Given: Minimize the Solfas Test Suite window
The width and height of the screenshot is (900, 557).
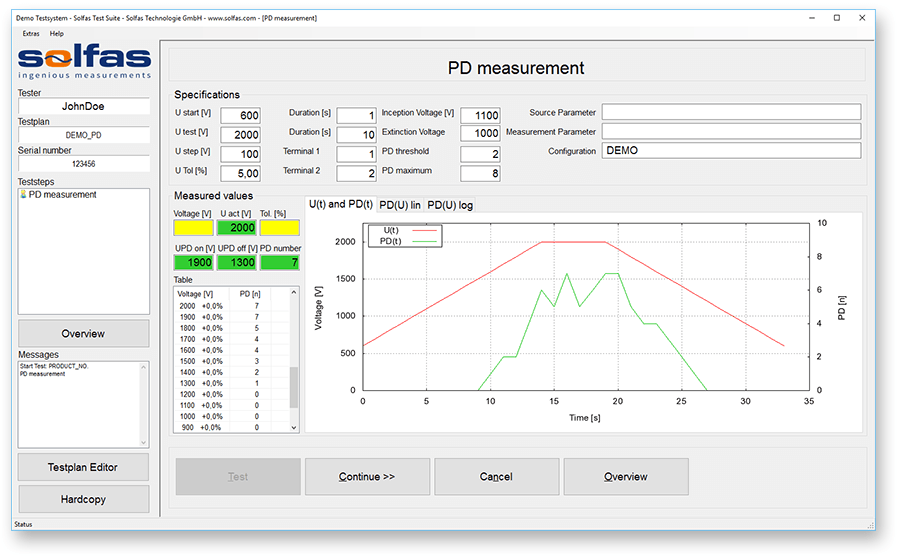Looking at the screenshot, I should tap(812, 18).
